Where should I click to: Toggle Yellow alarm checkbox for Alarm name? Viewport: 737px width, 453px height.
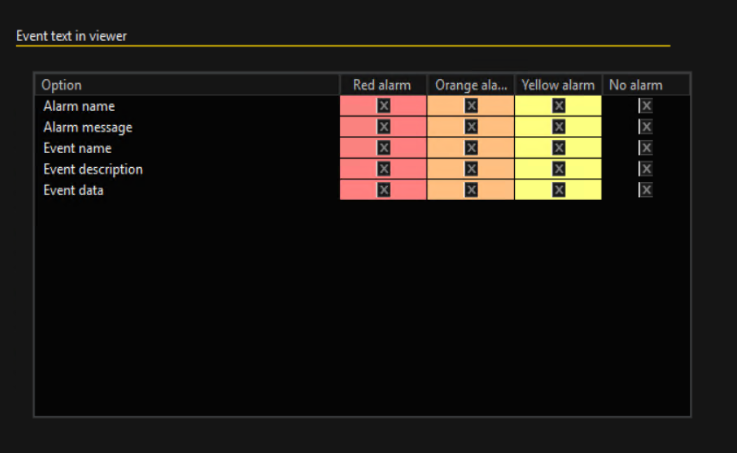[x=558, y=106]
